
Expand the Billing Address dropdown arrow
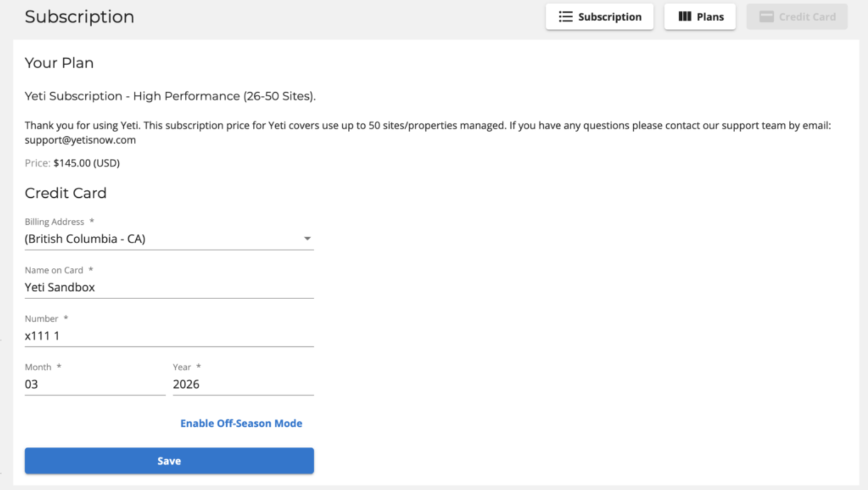click(307, 239)
